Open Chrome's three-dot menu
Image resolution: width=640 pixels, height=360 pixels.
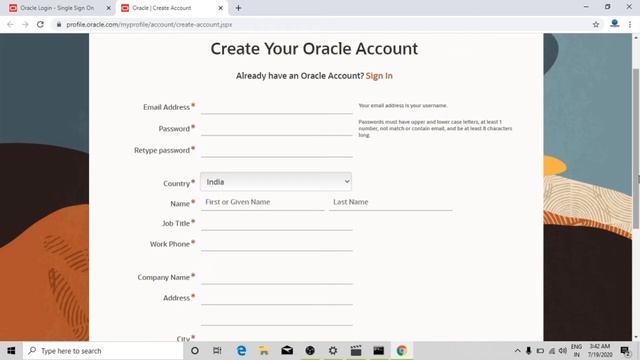630,24
